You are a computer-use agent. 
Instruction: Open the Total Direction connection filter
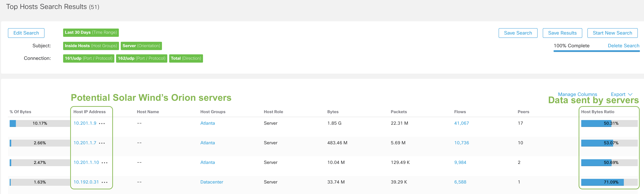tap(186, 58)
